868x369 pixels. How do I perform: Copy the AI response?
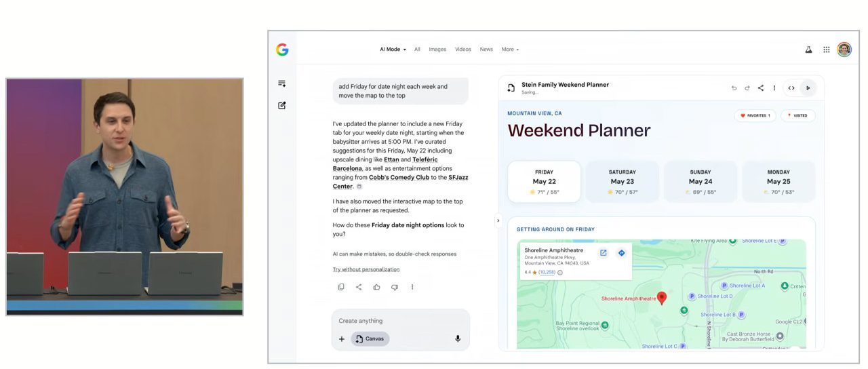pos(341,287)
